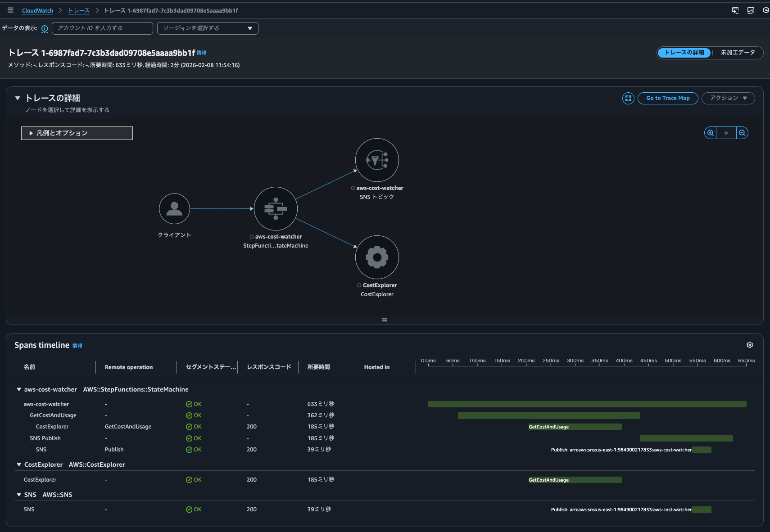Open the アクション dropdown menu

coord(728,98)
